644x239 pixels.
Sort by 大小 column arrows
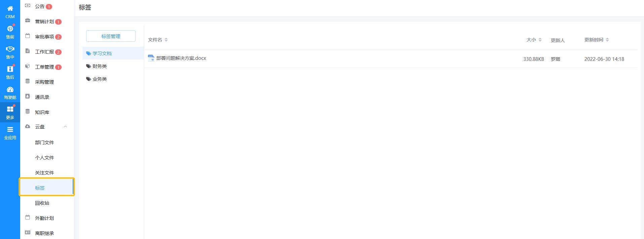[540, 40]
